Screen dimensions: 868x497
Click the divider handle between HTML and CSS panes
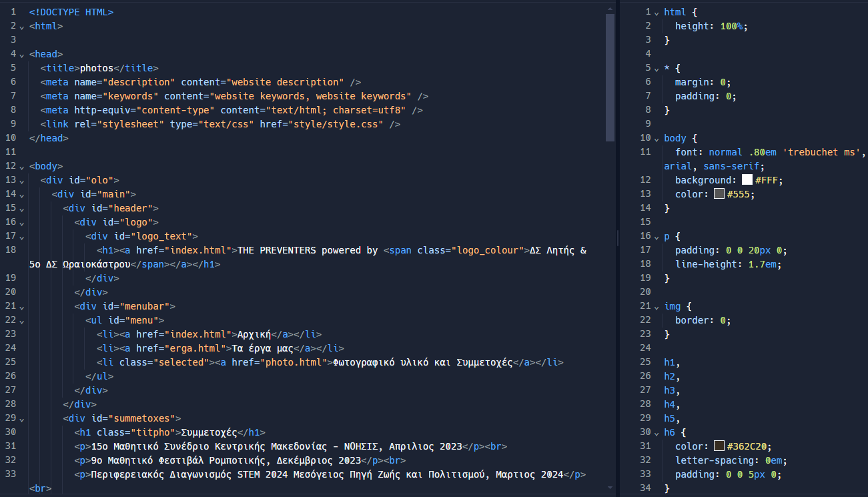[618, 238]
